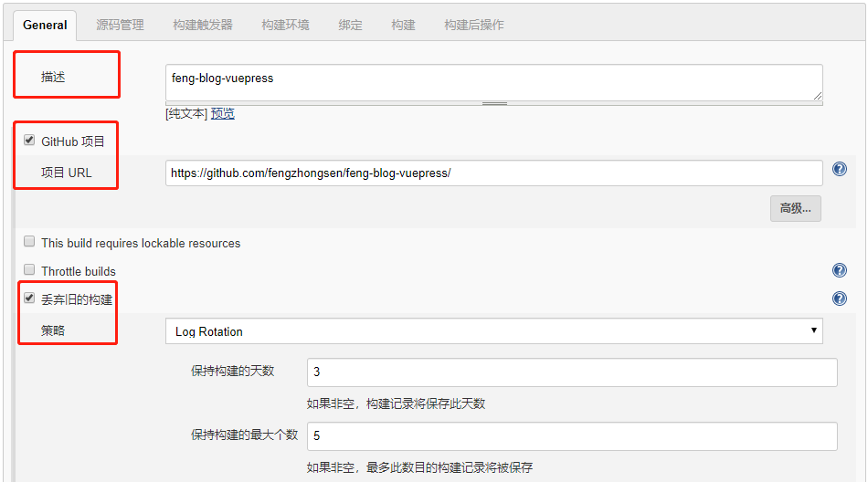Tick the Throttle builds checkbox

click(x=29, y=270)
